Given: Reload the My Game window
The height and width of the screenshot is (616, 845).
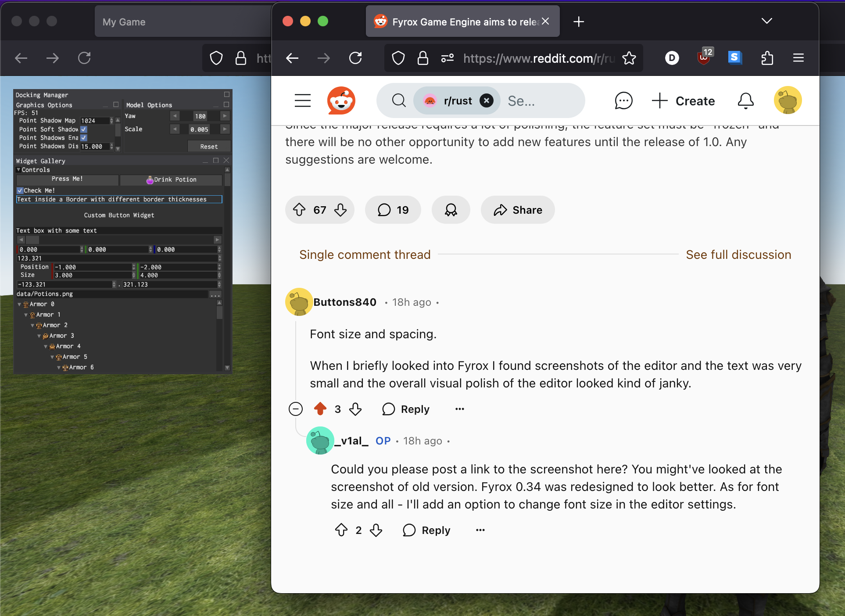Looking at the screenshot, I should point(84,58).
